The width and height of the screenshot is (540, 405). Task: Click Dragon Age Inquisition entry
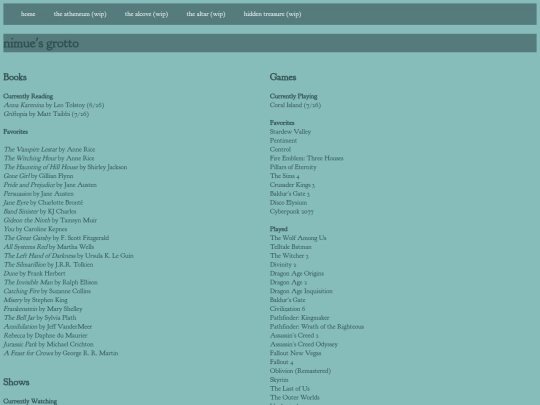pyautogui.click(x=301, y=291)
